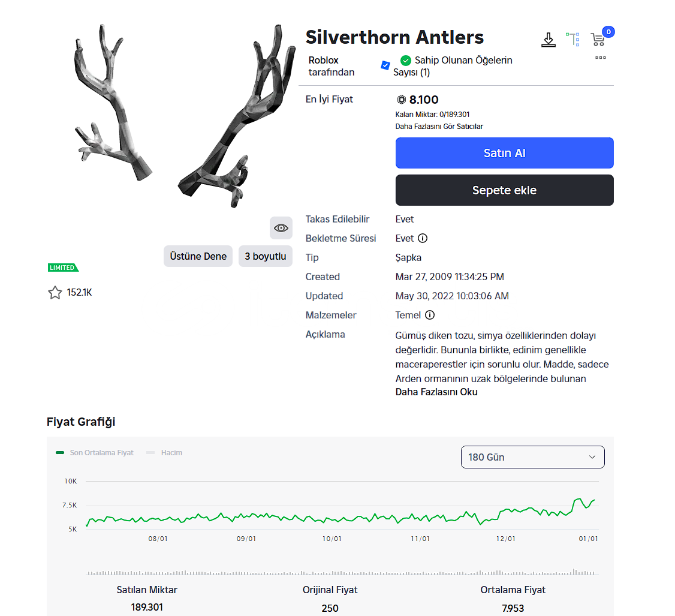Screen dimensions: 675x616
Task: Click the download asset icon
Action: tap(548, 40)
